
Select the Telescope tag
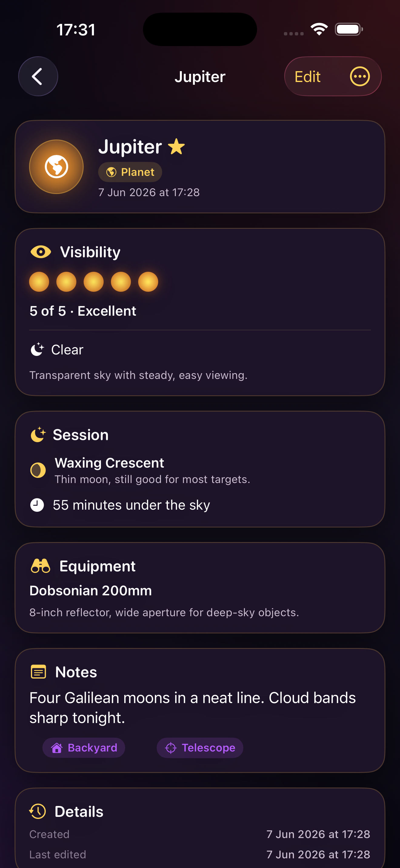(x=200, y=748)
